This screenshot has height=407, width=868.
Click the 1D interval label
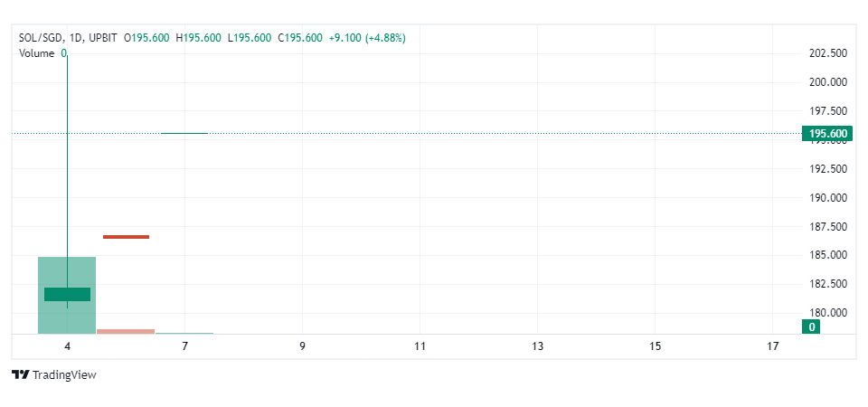pos(77,38)
